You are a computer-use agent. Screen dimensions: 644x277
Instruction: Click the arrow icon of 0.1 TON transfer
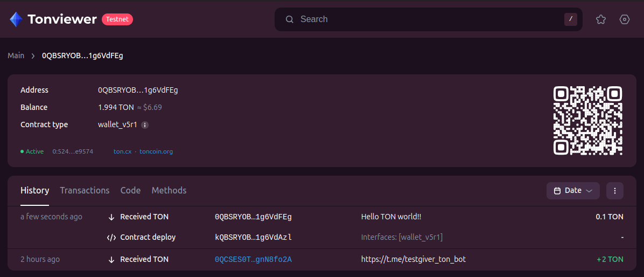pyautogui.click(x=111, y=217)
